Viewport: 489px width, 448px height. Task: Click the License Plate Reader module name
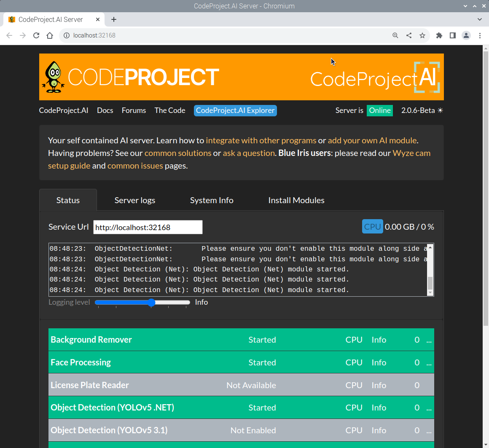click(90, 385)
